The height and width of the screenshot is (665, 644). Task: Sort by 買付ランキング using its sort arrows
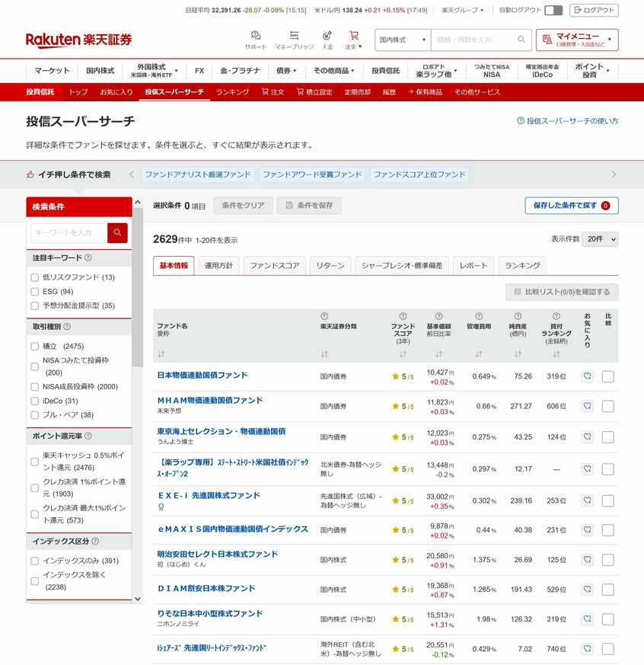556,353
